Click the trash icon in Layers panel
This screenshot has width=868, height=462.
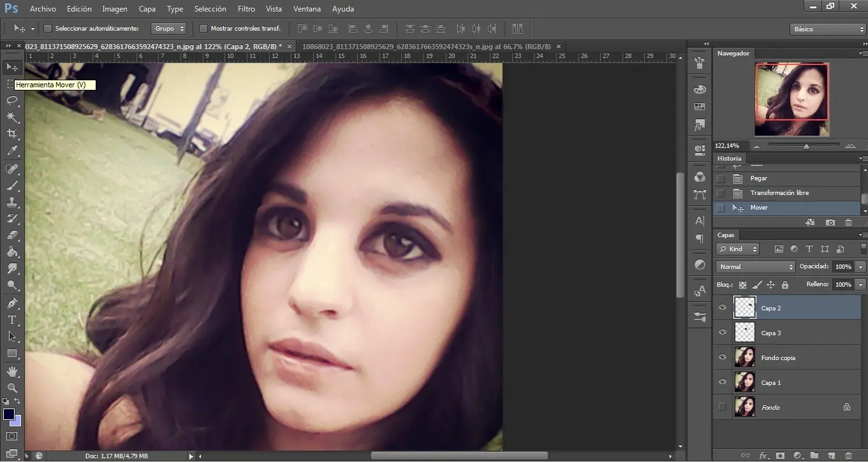click(848, 456)
